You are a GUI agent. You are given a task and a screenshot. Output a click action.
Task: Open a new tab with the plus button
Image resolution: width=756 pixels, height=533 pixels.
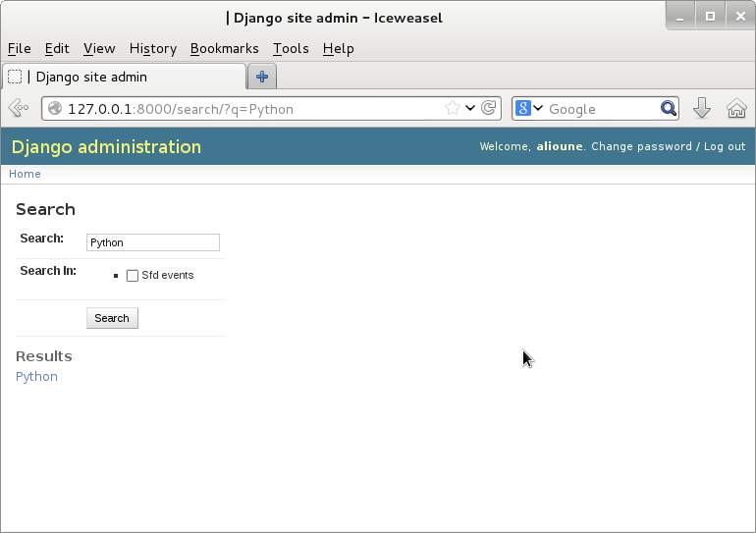(262, 77)
